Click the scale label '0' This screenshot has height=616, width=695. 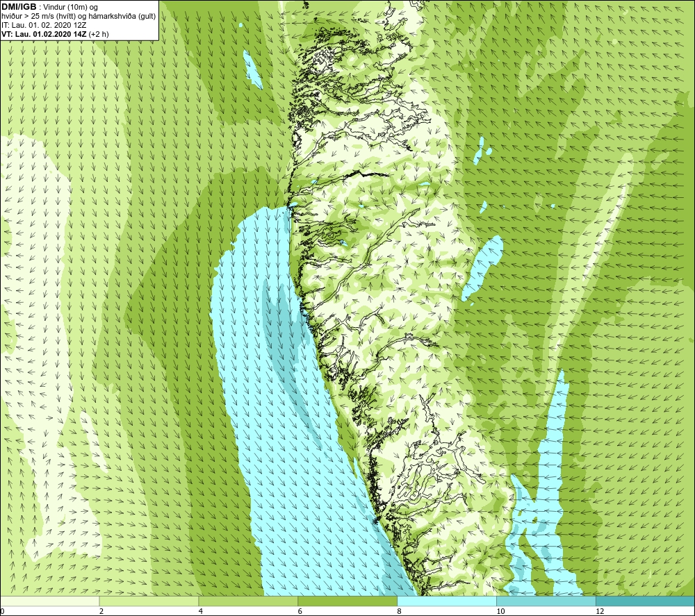[x=2, y=612]
